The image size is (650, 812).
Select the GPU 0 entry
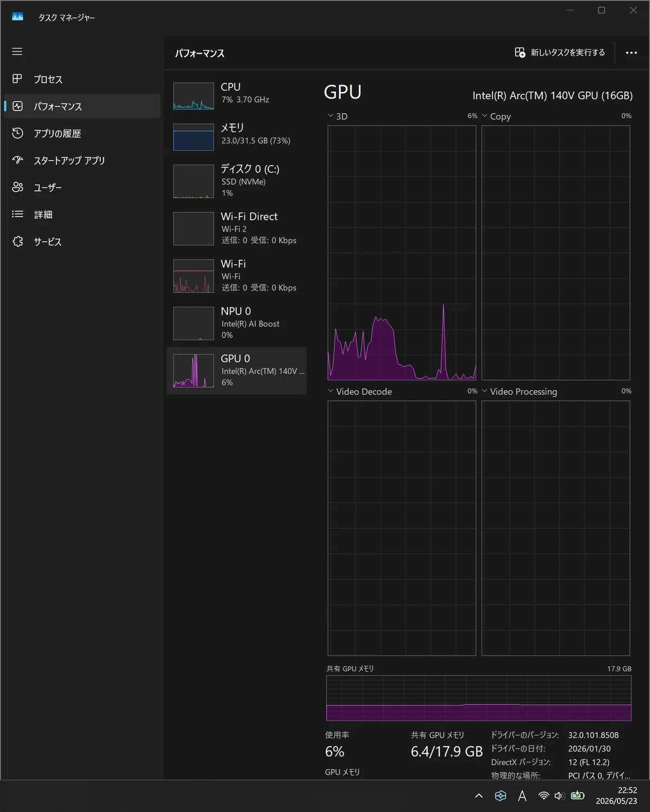click(x=236, y=370)
